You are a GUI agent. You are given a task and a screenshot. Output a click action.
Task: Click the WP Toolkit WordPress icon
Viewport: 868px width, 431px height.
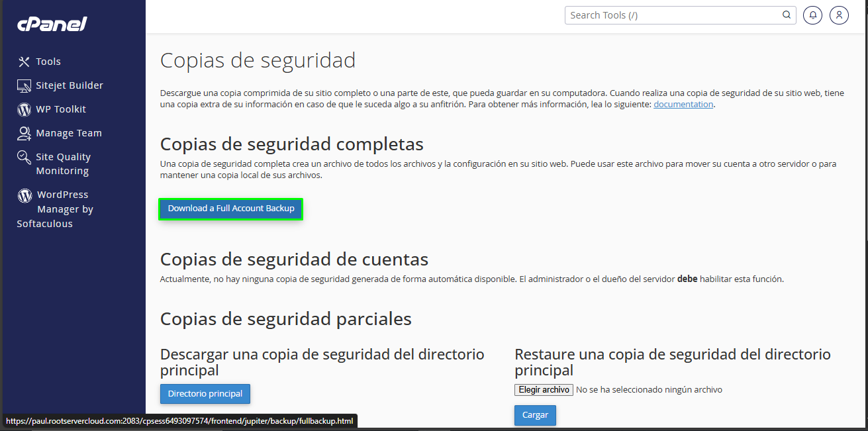pyautogui.click(x=23, y=109)
